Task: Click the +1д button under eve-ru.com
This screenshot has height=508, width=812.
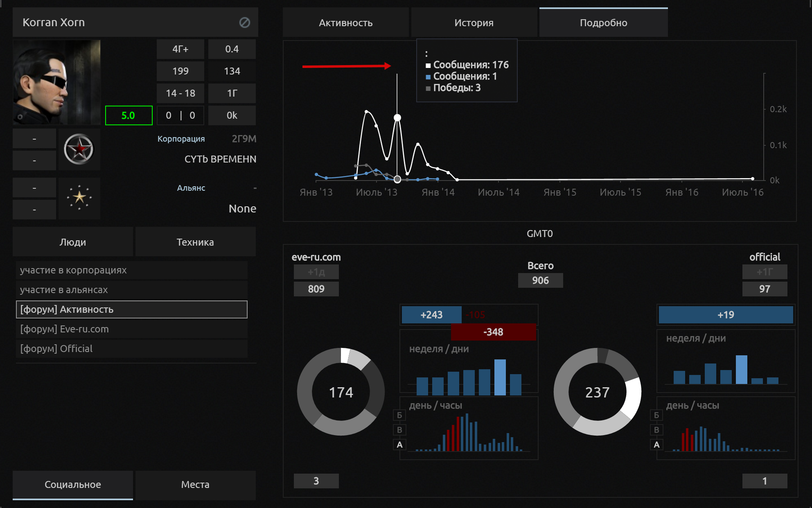Action: click(x=316, y=272)
